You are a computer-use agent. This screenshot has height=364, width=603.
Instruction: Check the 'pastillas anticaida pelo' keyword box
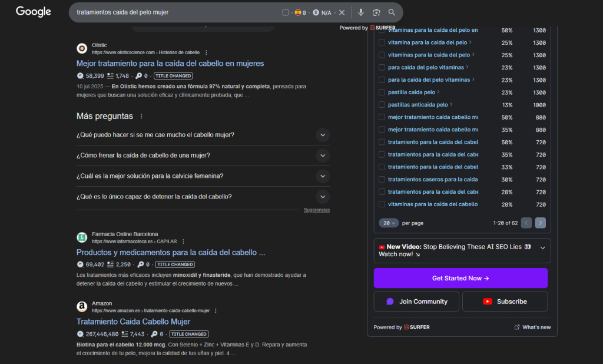[382, 105]
